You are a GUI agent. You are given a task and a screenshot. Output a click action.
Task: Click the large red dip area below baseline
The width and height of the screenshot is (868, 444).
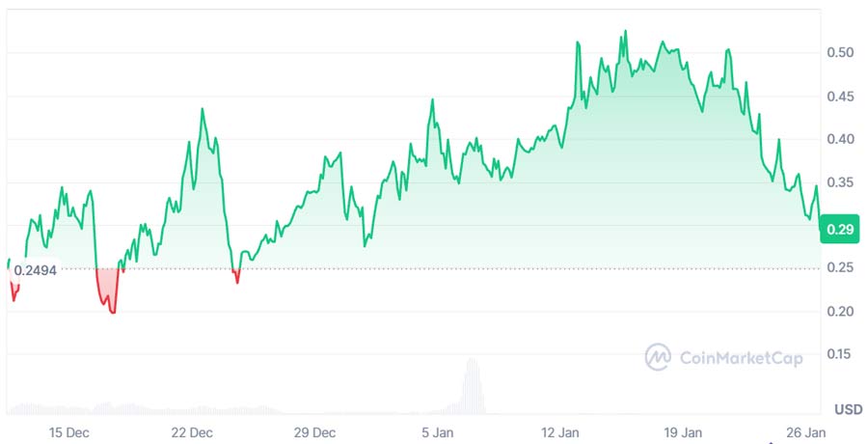108,290
